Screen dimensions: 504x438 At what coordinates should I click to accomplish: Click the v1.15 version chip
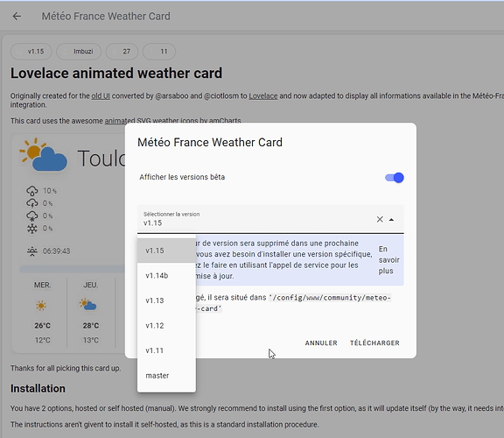coord(31,52)
